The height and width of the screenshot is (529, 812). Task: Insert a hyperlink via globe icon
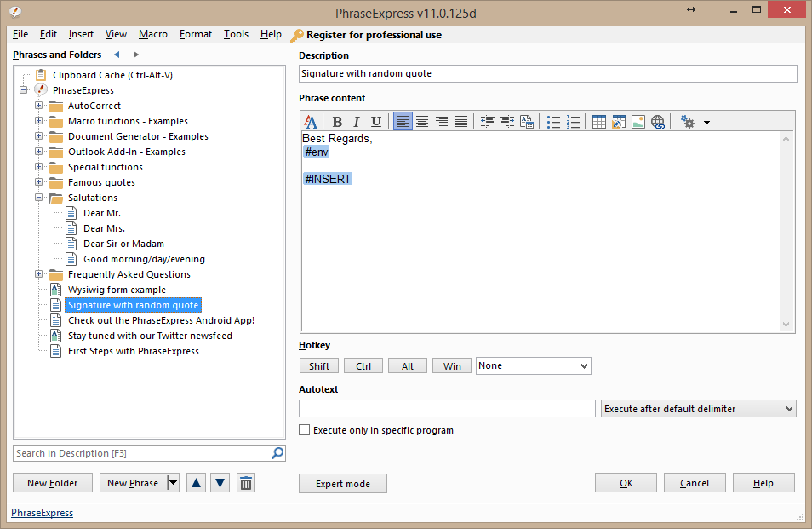tap(658, 122)
